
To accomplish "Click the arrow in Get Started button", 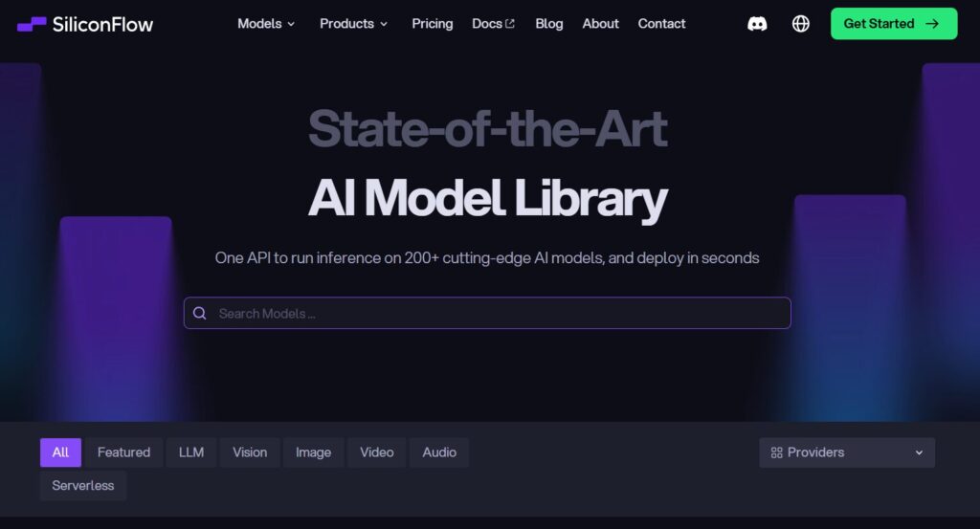I will [x=932, y=24].
